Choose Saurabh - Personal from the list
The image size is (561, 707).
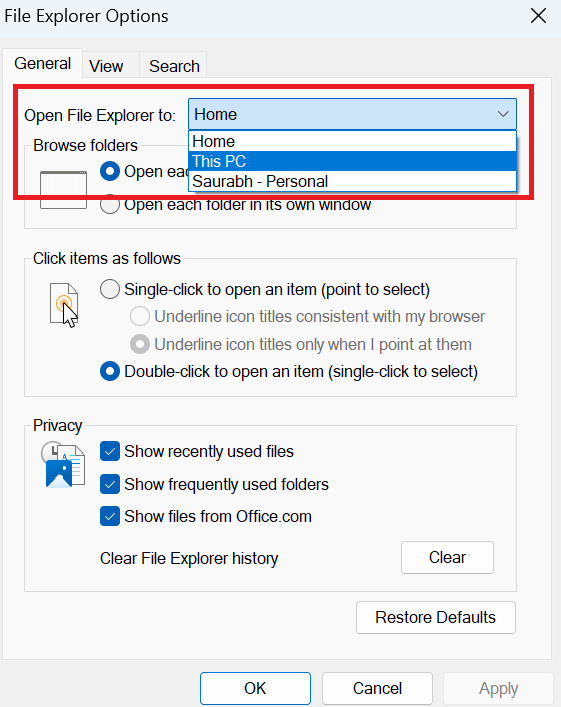tap(352, 181)
